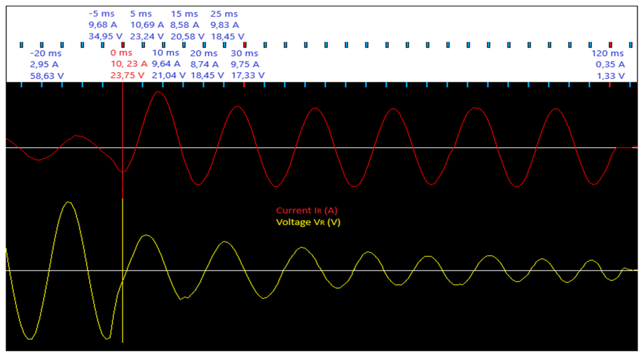Click the Current IR (A) legend label
This screenshot has height=358, width=644.
coord(307,210)
